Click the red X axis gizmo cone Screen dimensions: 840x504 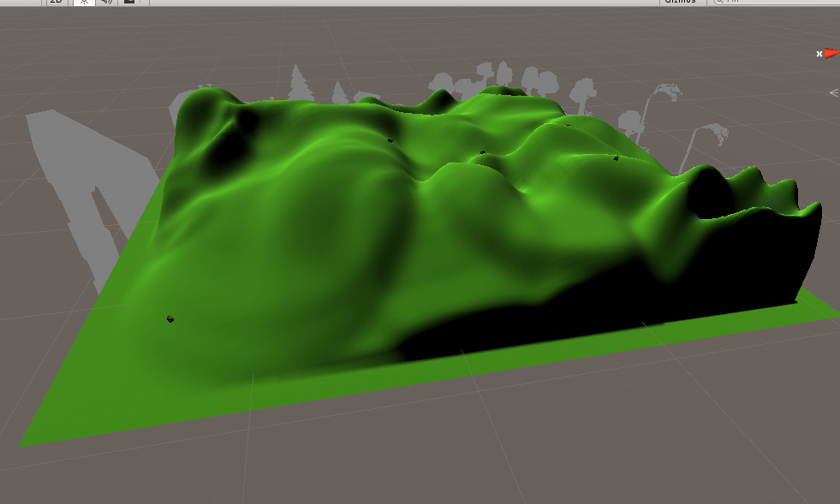pos(832,53)
